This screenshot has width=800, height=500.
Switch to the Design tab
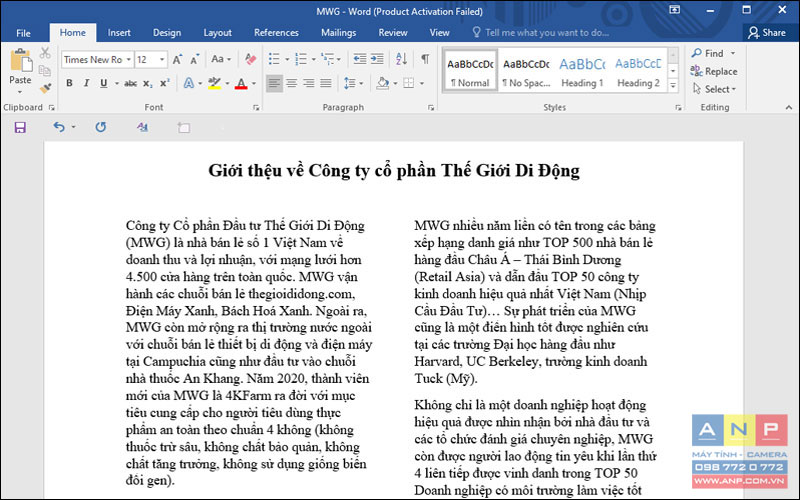click(x=167, y=33)
